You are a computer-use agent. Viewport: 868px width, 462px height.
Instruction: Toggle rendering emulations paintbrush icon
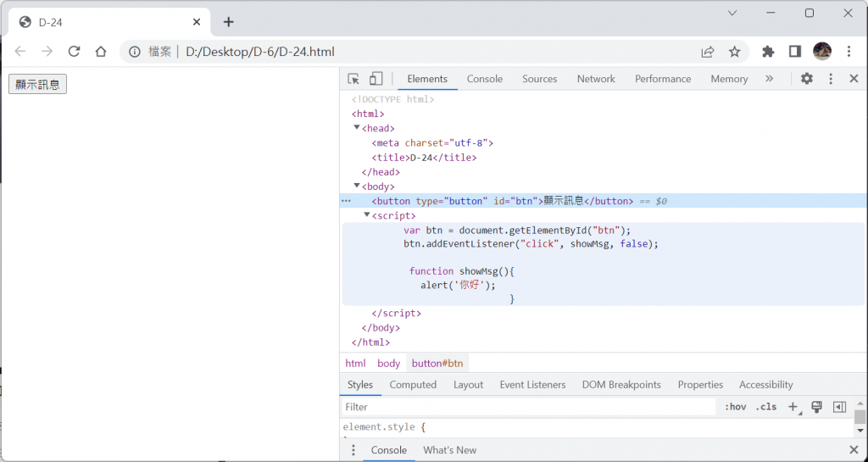click(816, 407)
